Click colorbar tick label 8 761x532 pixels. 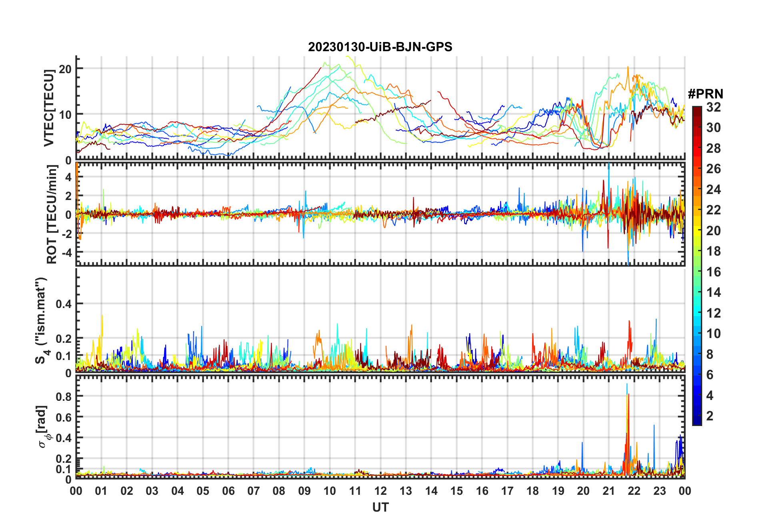click(x=710, y=354)
